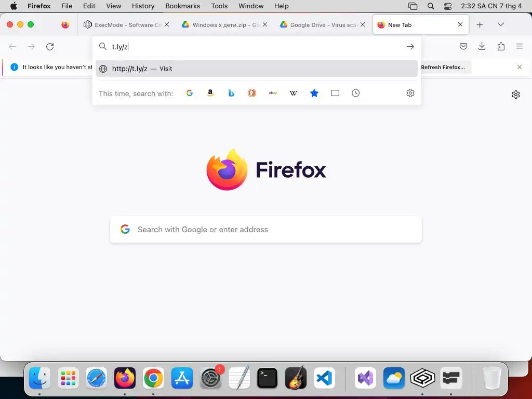Search this time with eBay icon
The image size is (532, 399).
(273, 93)
